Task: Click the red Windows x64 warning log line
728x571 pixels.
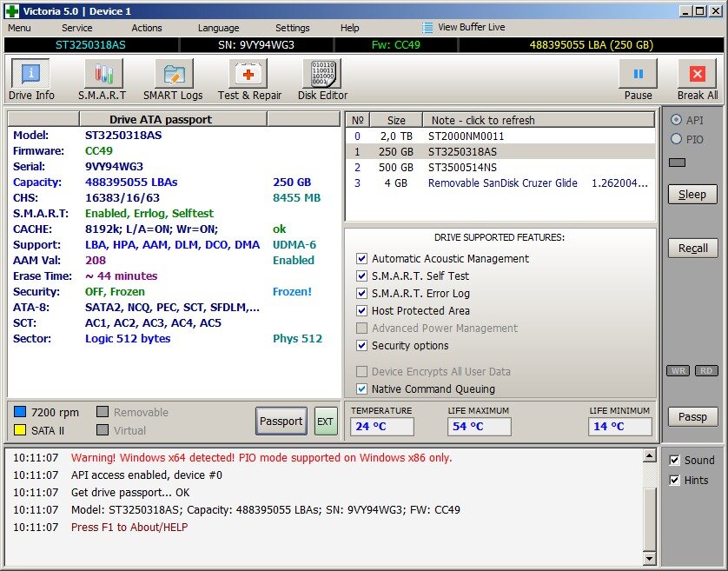Action: [x=261, y=458]
